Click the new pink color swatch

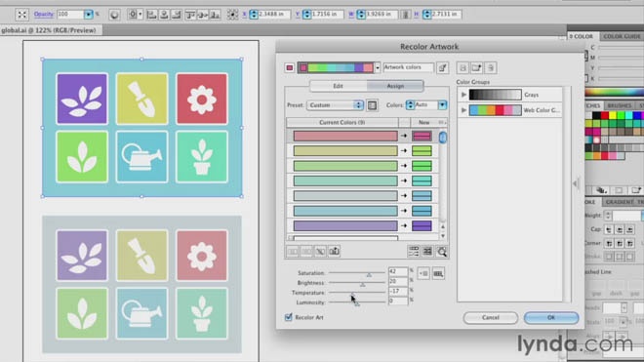click(x=422, y=136)
